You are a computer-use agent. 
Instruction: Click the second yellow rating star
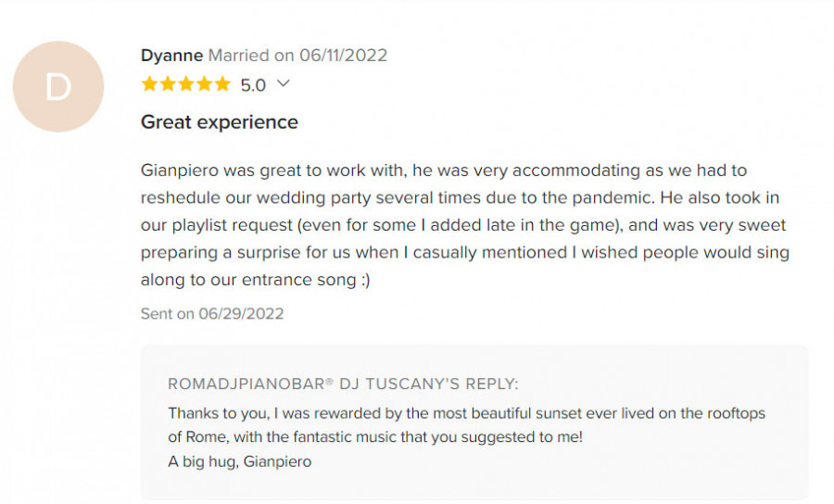click(x=168, y=84)
